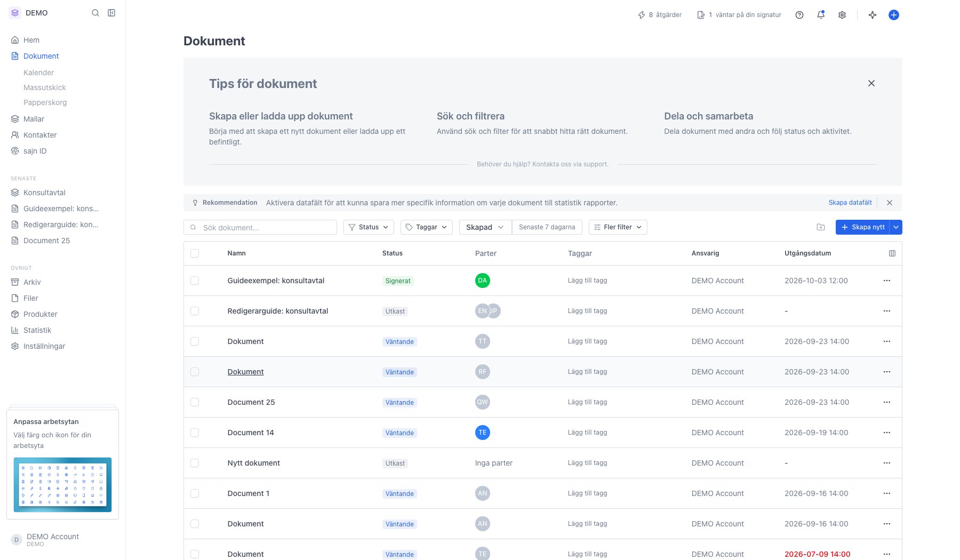960x560 pixels.
Task: Check the Redigerarguide: konsultavtal row checkbox
Action: (195, 311)
